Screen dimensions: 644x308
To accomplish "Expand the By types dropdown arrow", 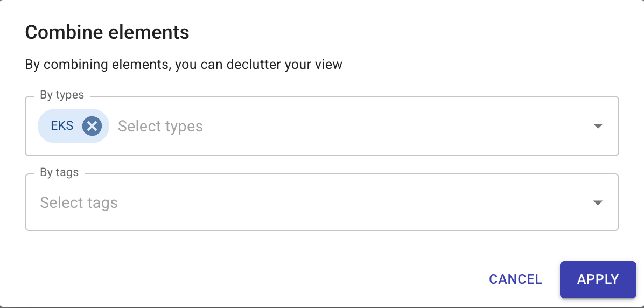I will click(597, 126).
